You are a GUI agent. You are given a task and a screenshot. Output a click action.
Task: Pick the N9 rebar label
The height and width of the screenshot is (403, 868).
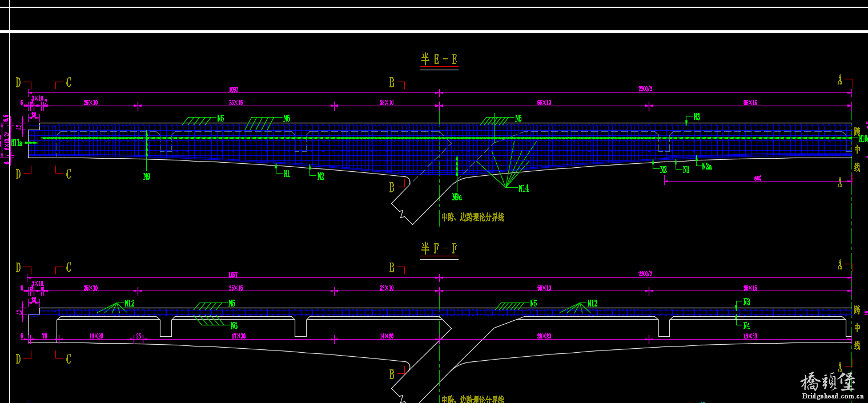(147, 177)
